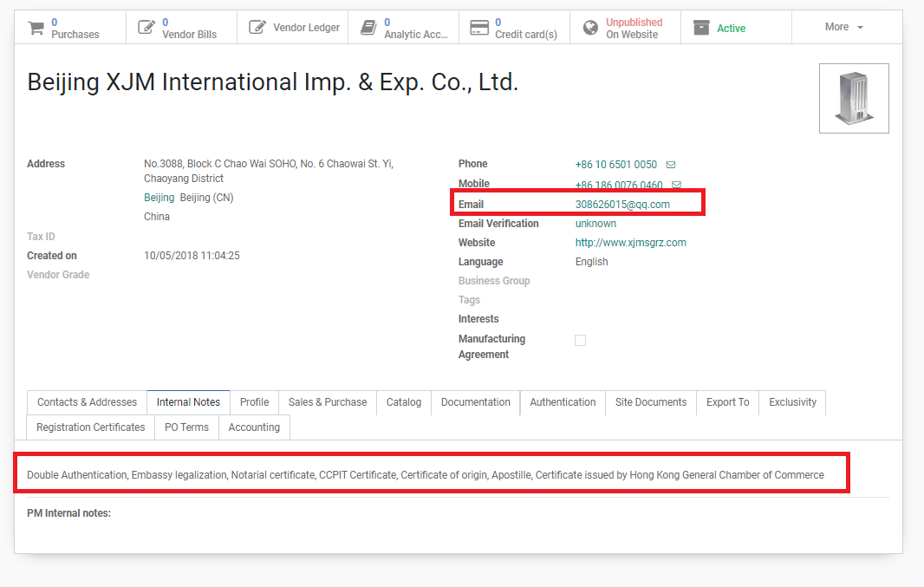Toggle Unpublished On Website status
Image resolution: width=924 pixels, height=587 pixels.
click(625, 27)
